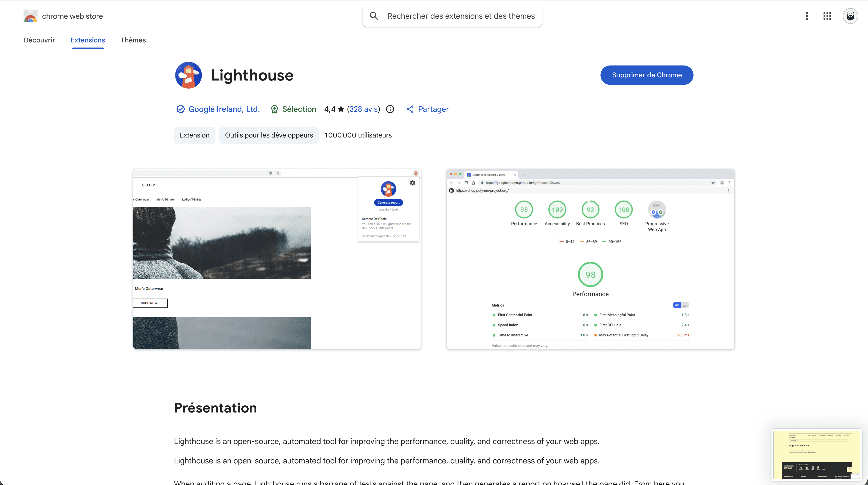This screenshot has height=485, width=868.
Task: Select the Extensions tab
Action: [88, 40]
